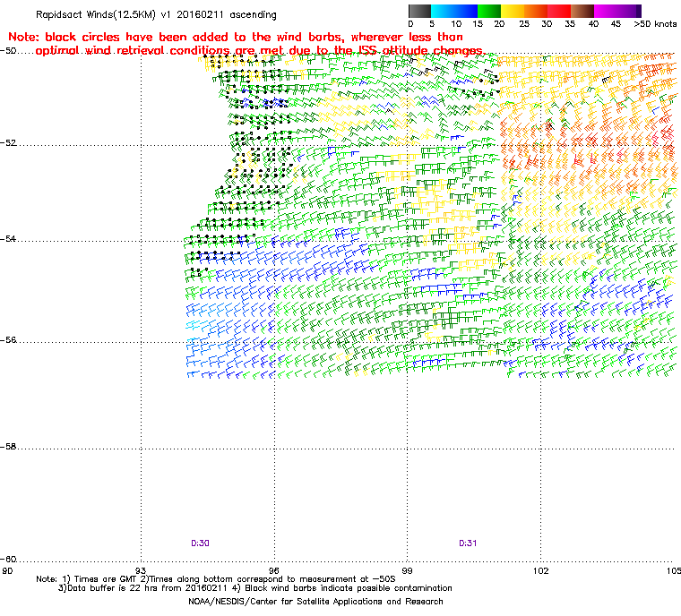Click the '0:31' purple time marker
The width and height of the screenshot is (681, 616).
[x=468, y=543]
